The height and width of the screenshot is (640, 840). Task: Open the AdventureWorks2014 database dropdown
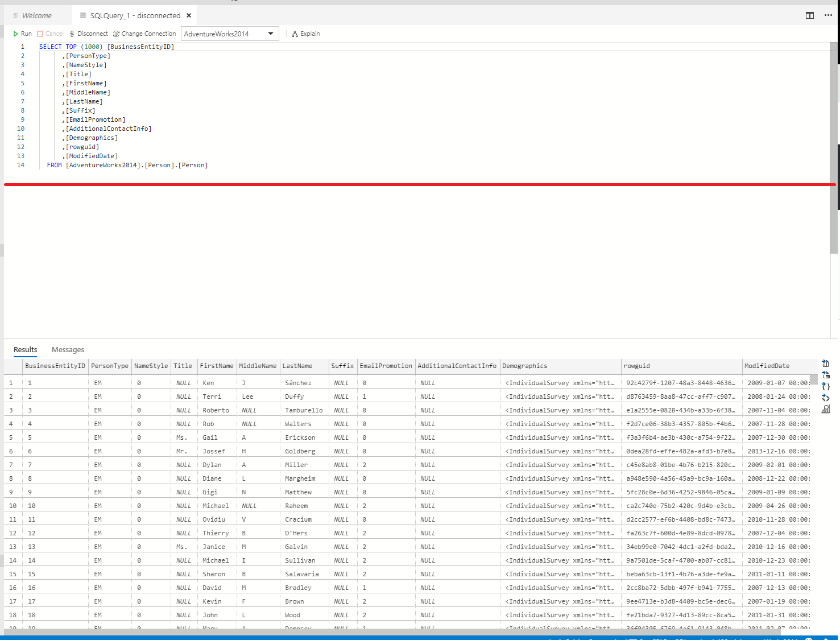(230, 34)
